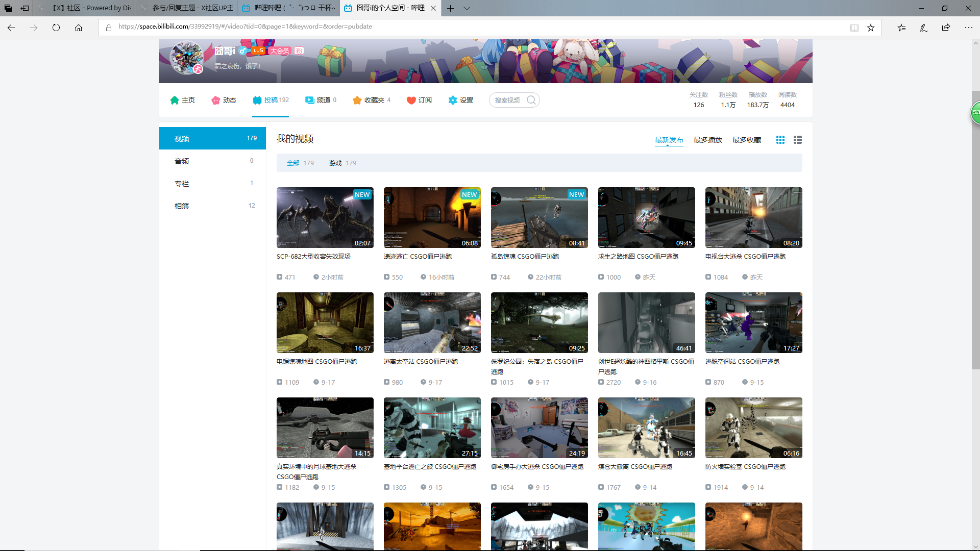This screenshot has width=980, height=551.
Task: Sort videos by 最多播放
Action: (707, 140)
